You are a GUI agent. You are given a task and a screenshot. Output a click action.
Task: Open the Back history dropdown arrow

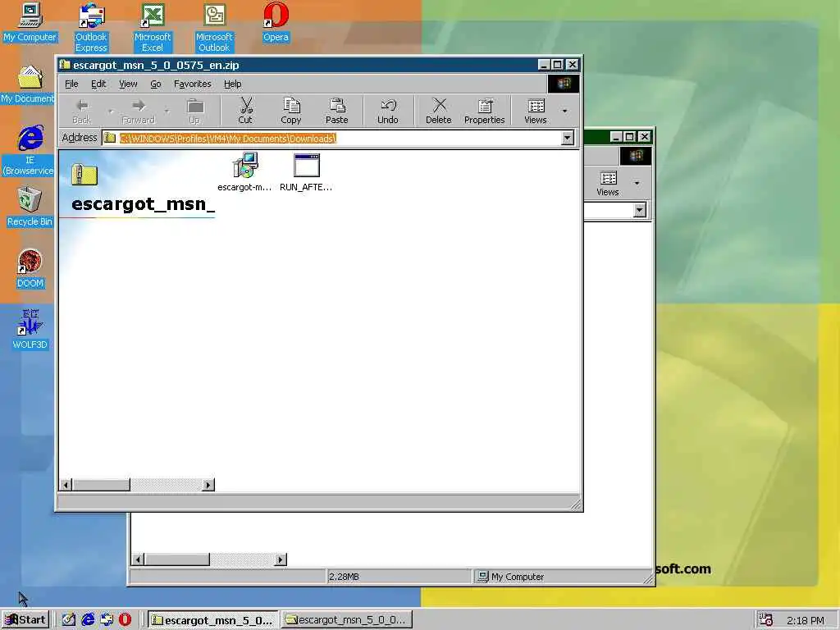111,111
